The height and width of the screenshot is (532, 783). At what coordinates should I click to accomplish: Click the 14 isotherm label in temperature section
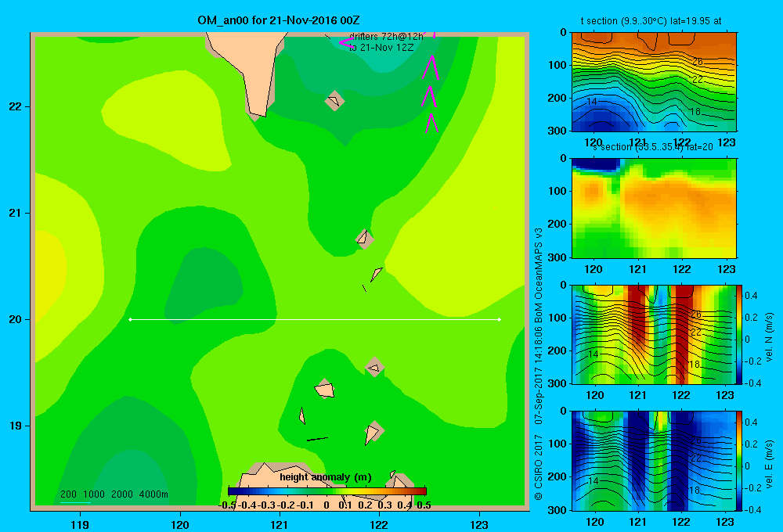pyautogui.click(x=592, y=101)
